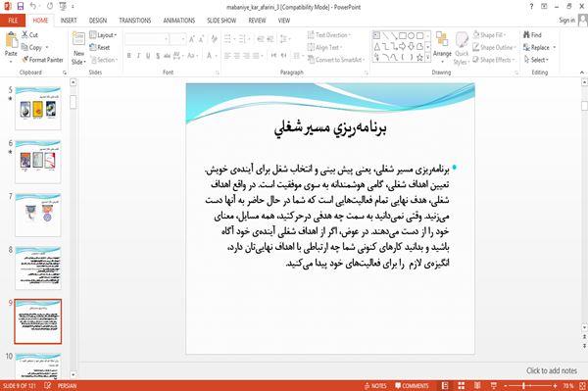Click Convert to SmartArt button
Screen dimensions: 588x391
[x=335, y=60]
